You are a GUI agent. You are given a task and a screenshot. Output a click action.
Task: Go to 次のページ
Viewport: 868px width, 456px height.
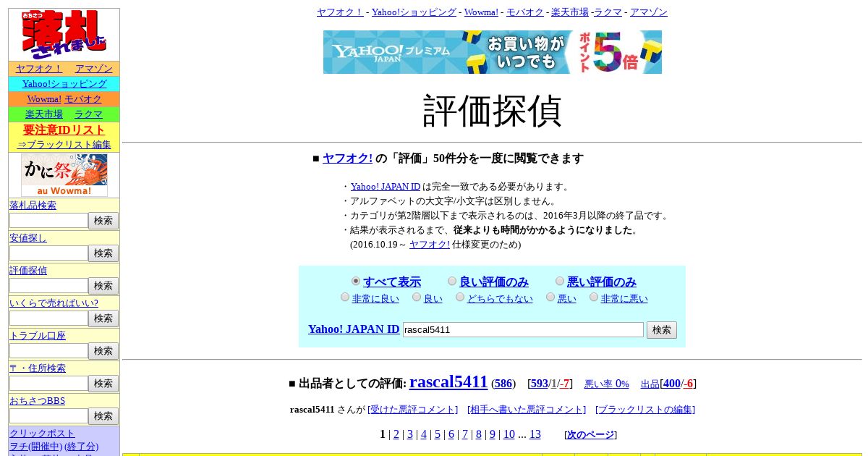pos(590,435)
